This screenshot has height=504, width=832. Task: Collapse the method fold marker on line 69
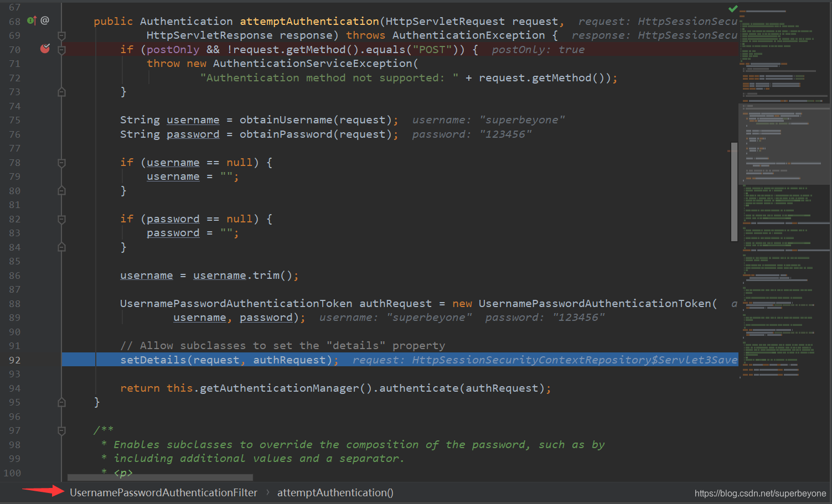tap(62, 35)
